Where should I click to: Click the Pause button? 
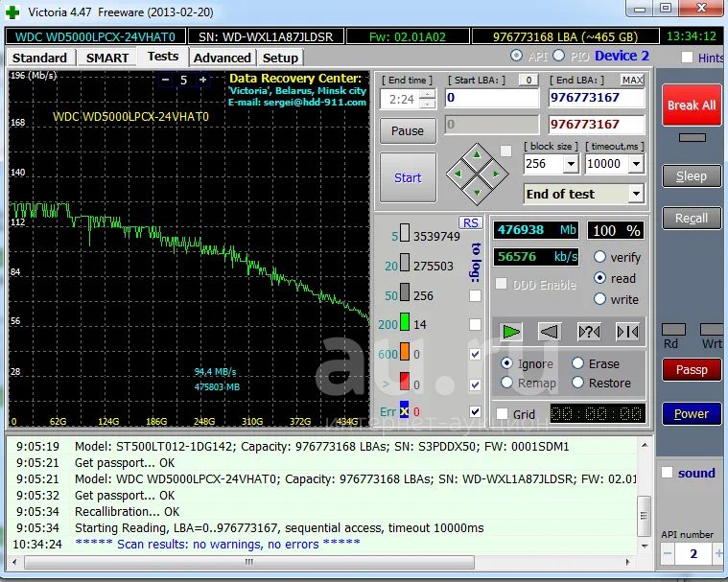(x=408, y=131)
